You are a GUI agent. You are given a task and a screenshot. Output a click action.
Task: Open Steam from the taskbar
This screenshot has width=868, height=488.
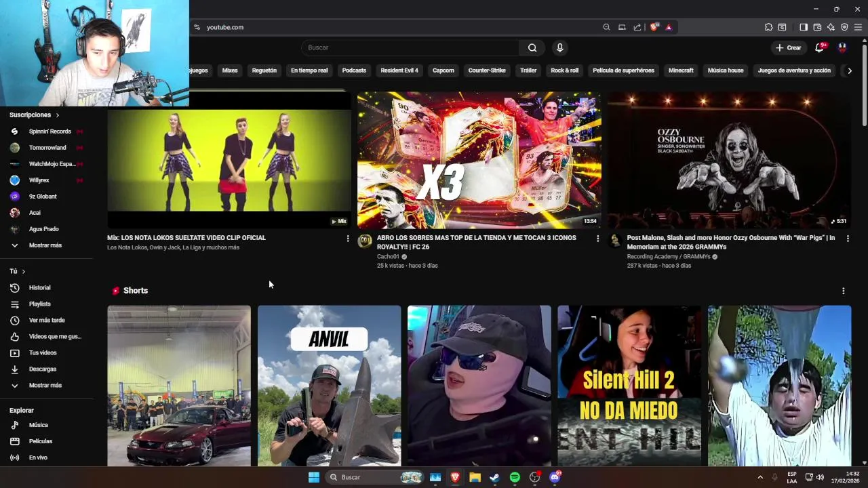coord(495,477)
